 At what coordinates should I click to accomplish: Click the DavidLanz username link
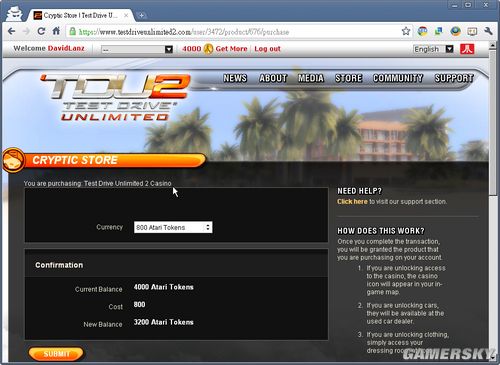click(66, 48)
